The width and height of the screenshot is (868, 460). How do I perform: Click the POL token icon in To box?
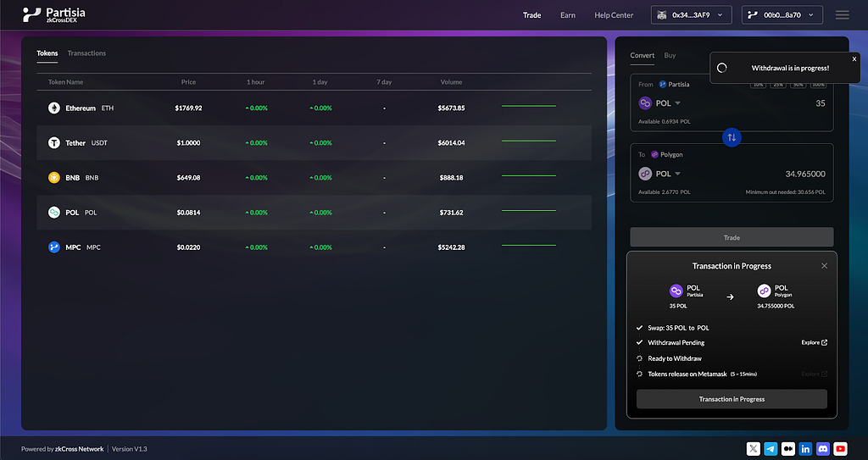645,174
